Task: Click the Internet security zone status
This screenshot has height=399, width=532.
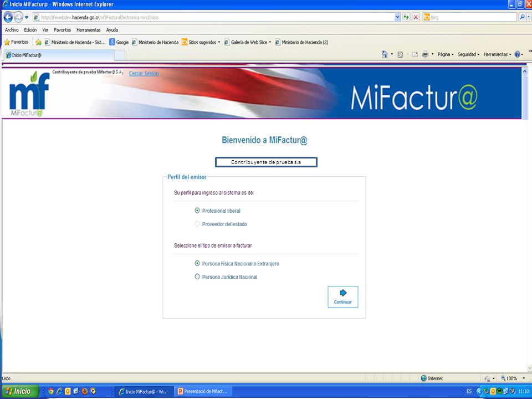Action: click(432, 378)
